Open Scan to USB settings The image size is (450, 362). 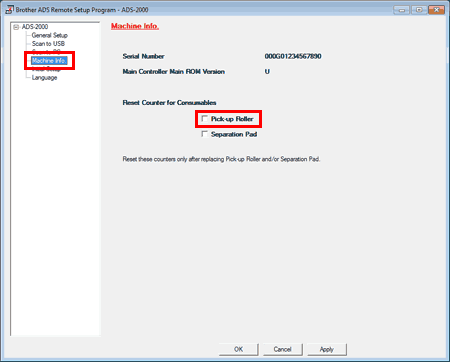48,44
